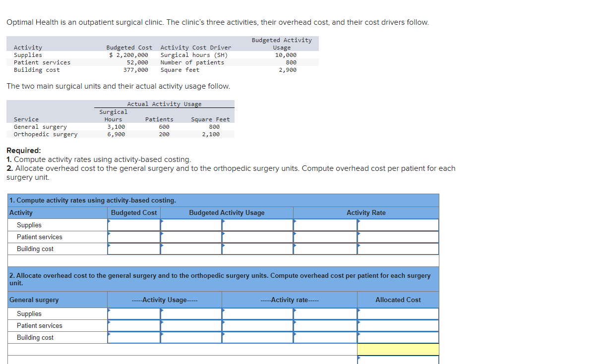
Task: Click the '10,000' budgeted activity usage value
Action: pyautogui.click(x=286, y=55)
